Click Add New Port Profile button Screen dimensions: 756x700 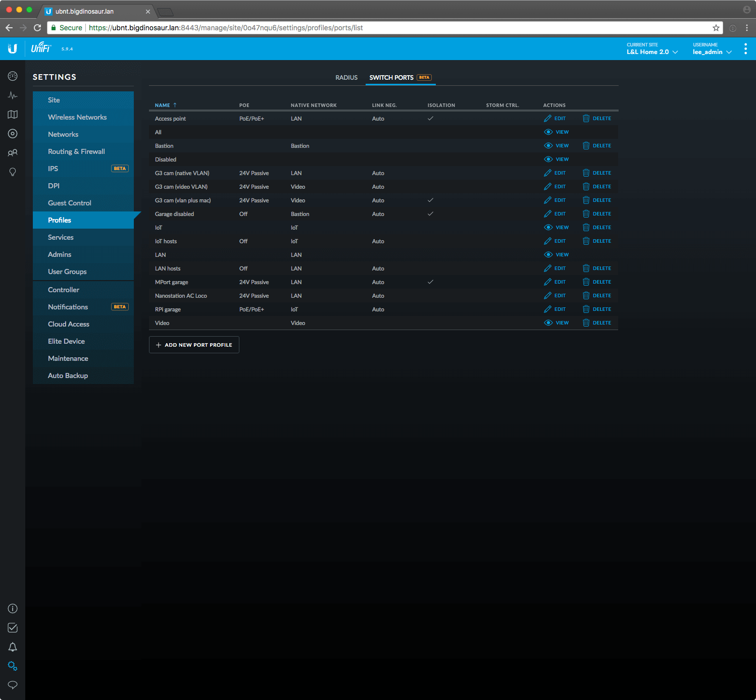click(194, 345)
